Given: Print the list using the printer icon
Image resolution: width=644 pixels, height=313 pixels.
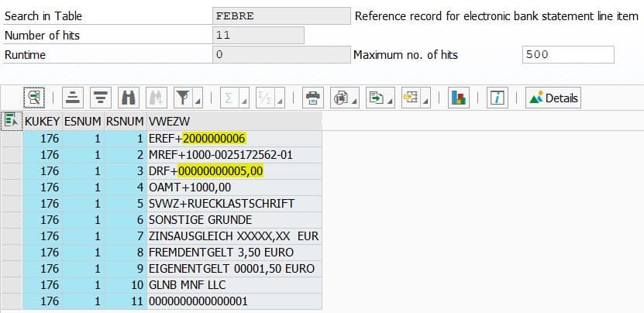Looking at the screenshot, I should click(313, 98).
